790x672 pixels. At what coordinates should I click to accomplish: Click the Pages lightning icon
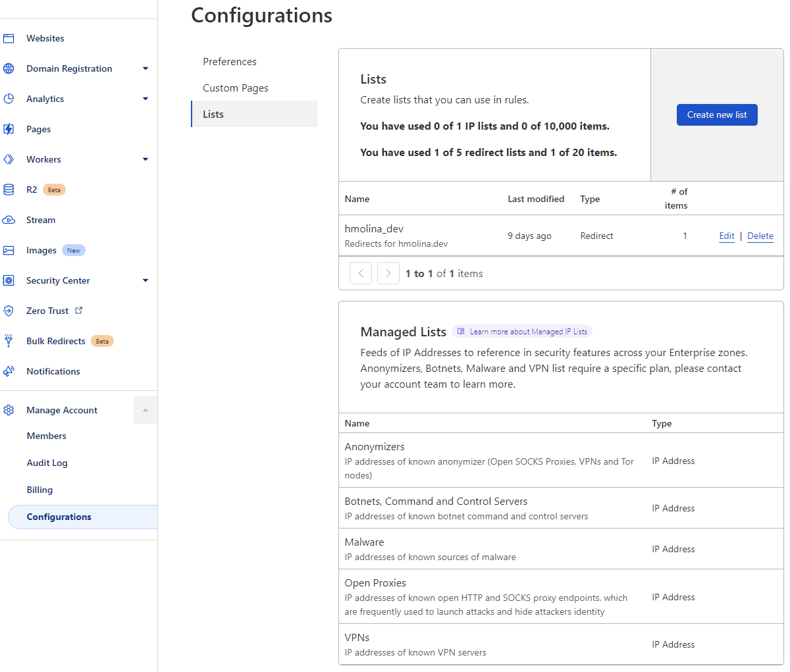(9, 129)
